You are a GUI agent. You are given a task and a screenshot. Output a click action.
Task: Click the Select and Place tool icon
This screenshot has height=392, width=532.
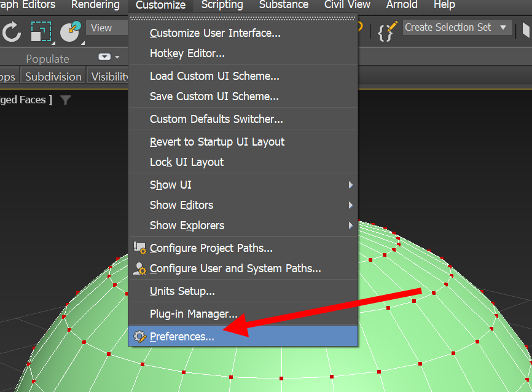point(71,31)
